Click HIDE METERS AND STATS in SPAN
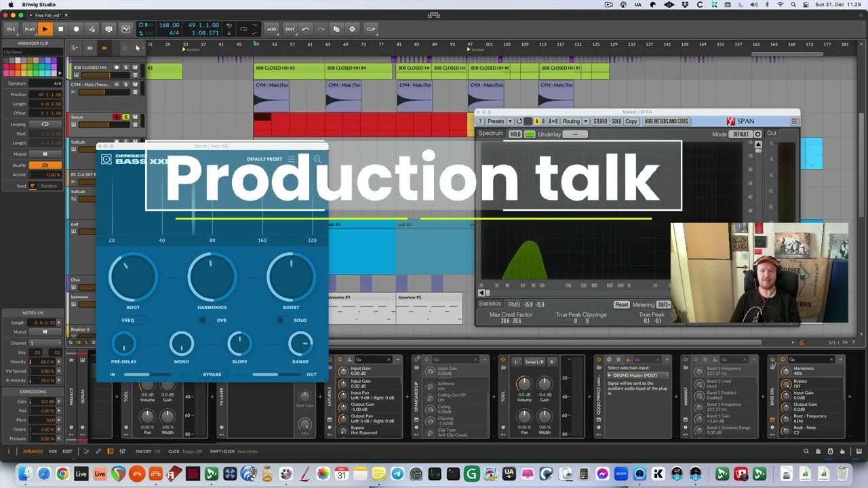This screenshot has height=488, width=868. click(667, 121)
